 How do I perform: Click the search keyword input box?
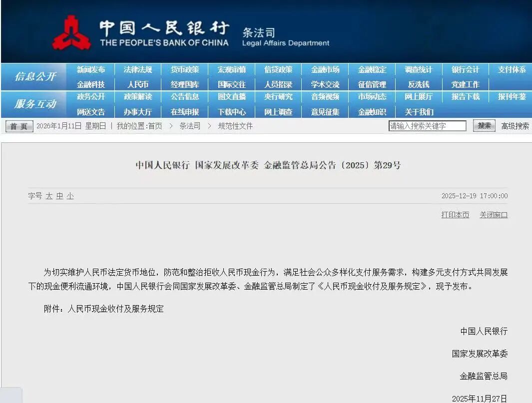[x=427, y=125]
